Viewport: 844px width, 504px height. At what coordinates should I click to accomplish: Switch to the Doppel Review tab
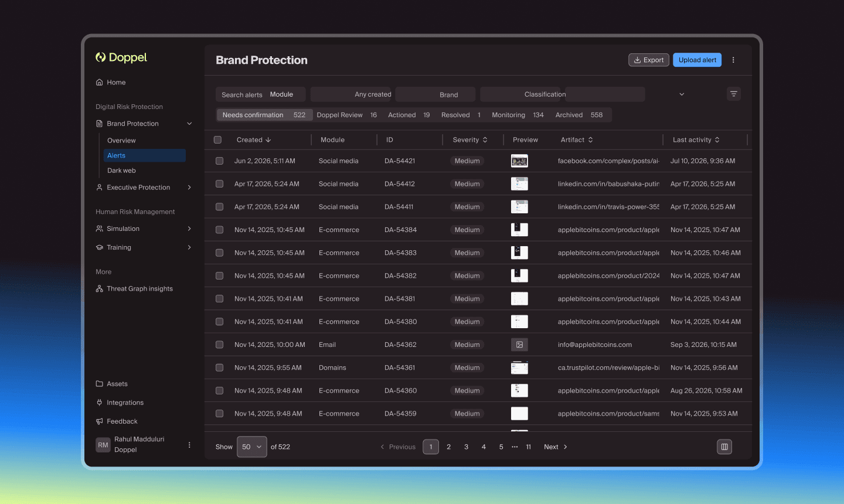point(347,115)
